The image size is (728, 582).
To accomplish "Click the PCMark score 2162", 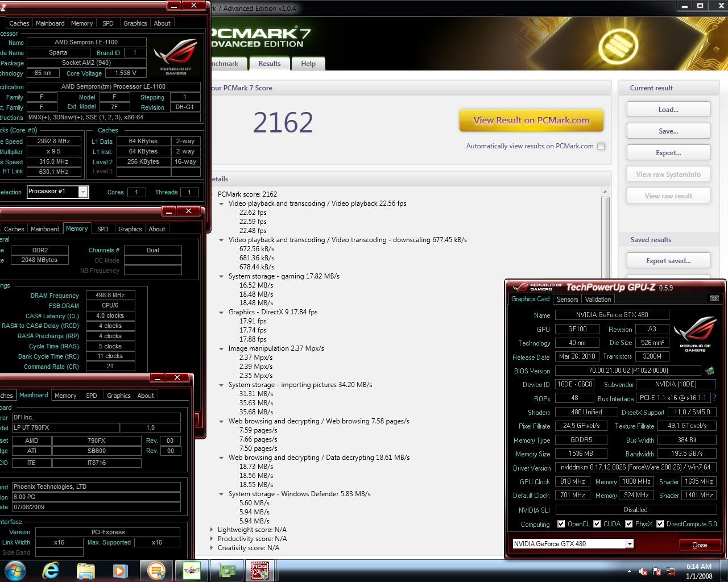I will click(x=283, y=122).
